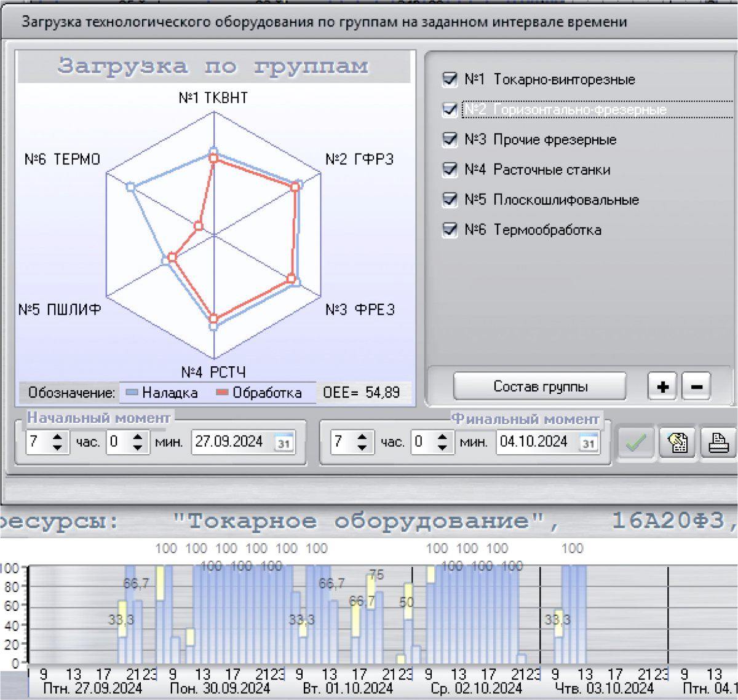Click the final date field 04.10.2024
738x700 pixels.
(534, 442)
